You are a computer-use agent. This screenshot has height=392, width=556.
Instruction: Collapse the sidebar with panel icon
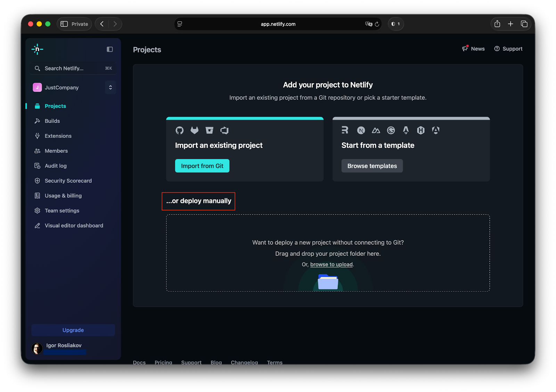click(110, 49)
